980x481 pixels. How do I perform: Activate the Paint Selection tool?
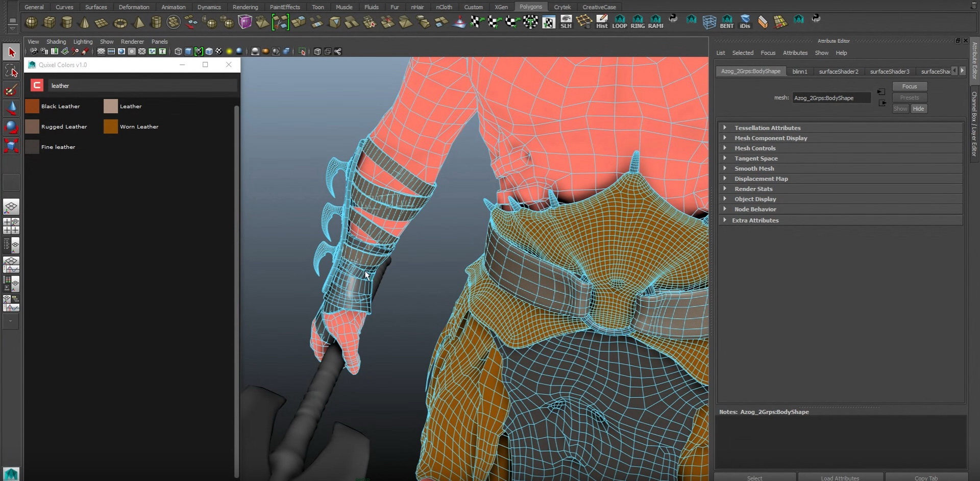click(12, 90)
